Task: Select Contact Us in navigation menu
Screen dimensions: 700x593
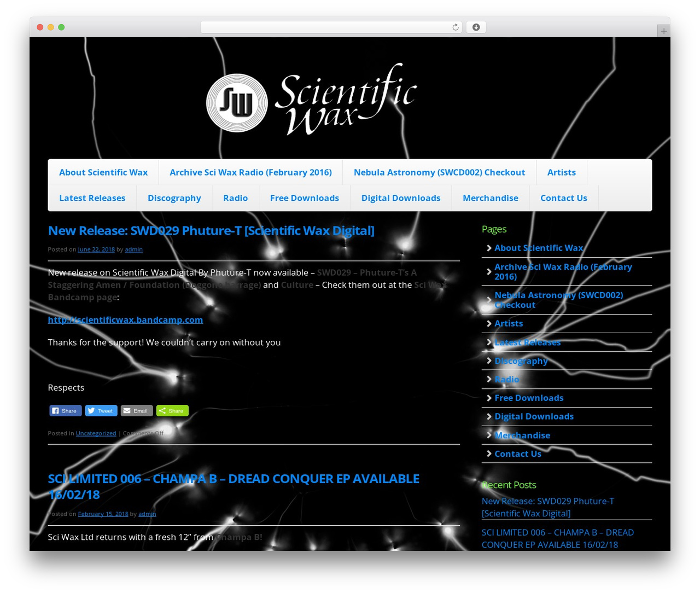Action: click(x=564, y=198)
